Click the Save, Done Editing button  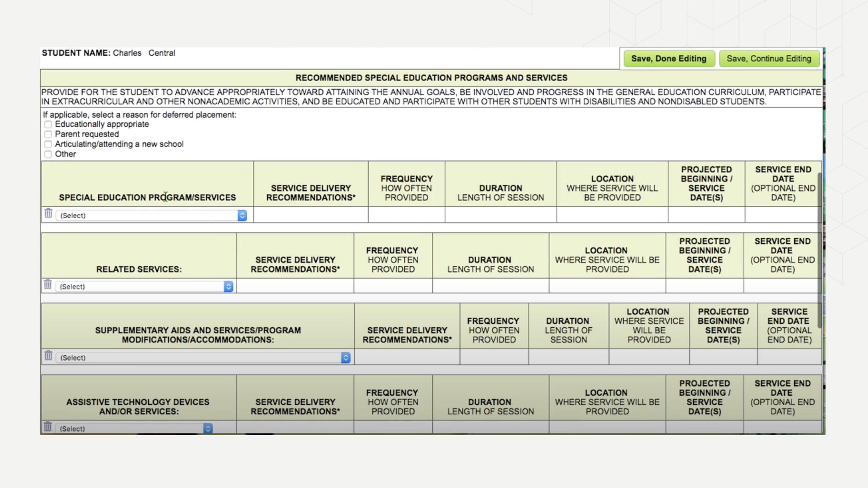click(669, 59)
